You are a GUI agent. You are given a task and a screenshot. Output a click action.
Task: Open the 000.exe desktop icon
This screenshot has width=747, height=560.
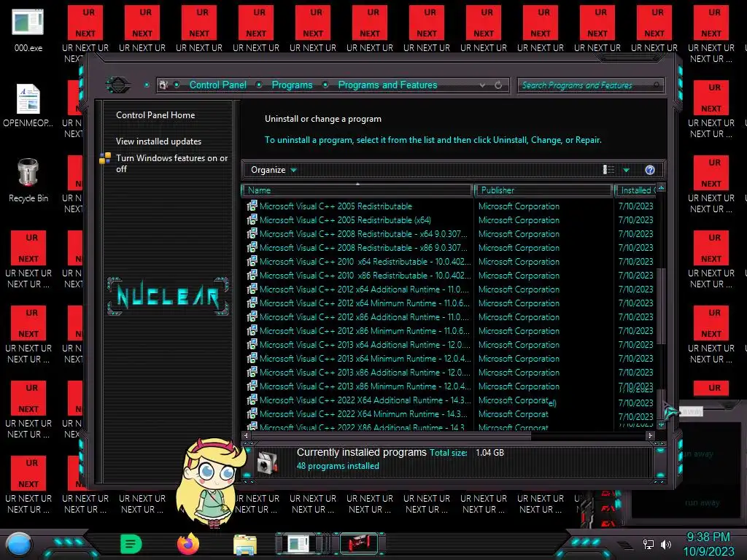[x=28, y=29]
